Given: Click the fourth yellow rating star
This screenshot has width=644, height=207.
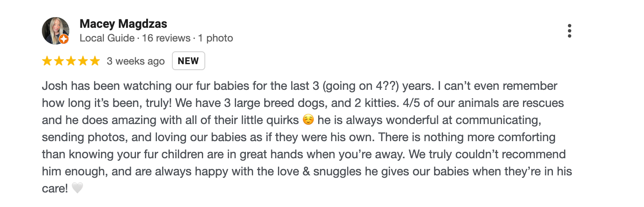Looking at the screenshot, I should click(x=82, y=61).
